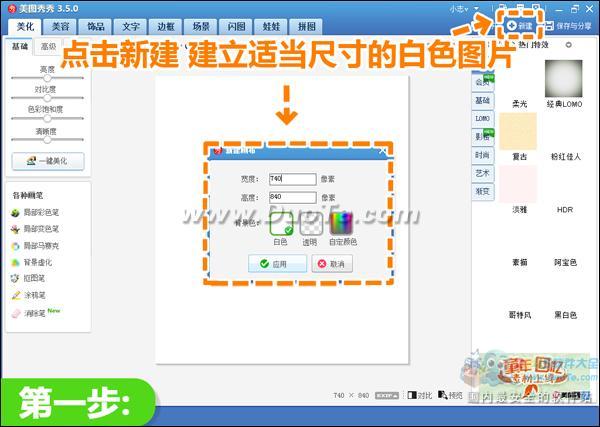Viewport: 600px width, 427px height.
Task: Click the 黑白色 effect label
Action: click(x=566, y=315)
